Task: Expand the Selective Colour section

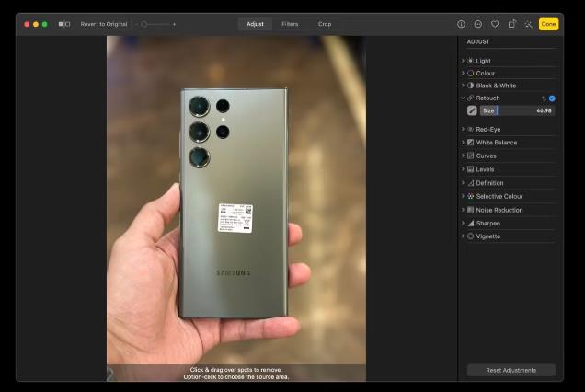Action: [463, 196]
